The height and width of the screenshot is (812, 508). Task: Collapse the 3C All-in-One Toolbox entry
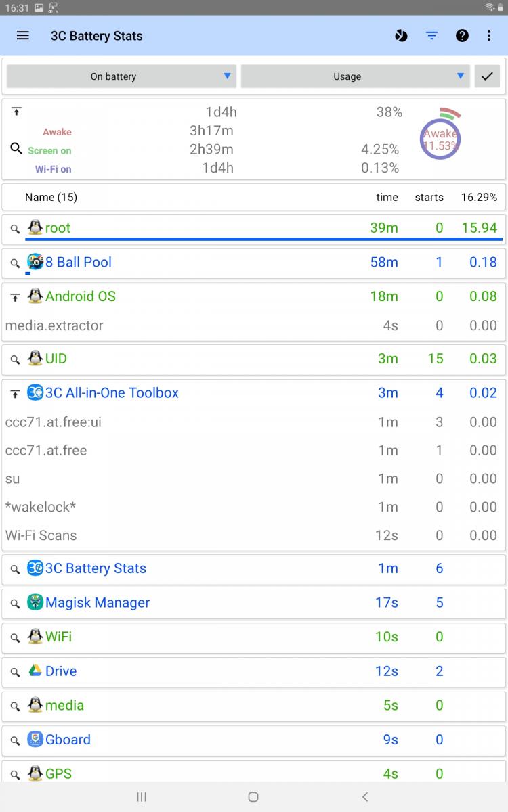click(15, 394)
